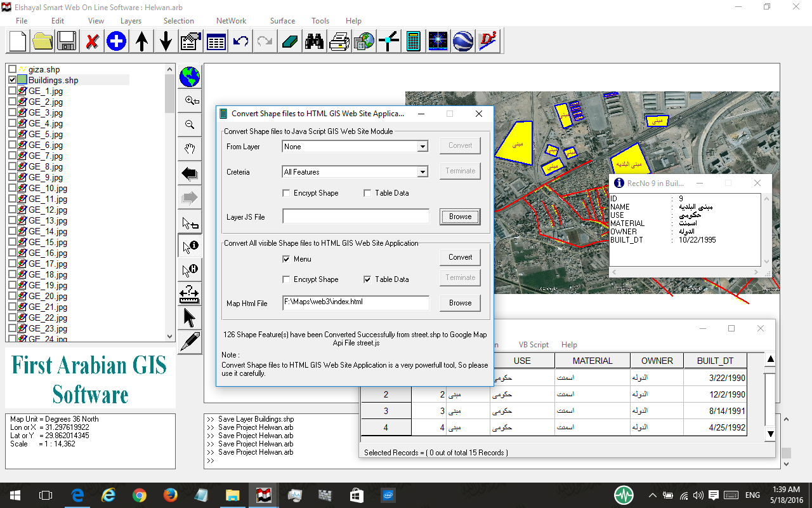Click the Map Html File path field
Viewport: 812px width, 508px height.
pyautogui.click(x=356, y=302)
